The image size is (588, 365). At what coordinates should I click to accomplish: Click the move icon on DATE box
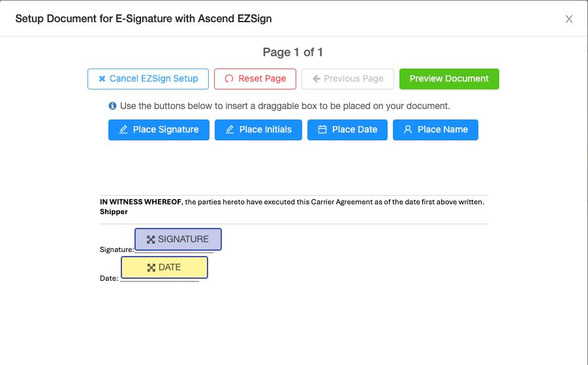coord(151,268)
